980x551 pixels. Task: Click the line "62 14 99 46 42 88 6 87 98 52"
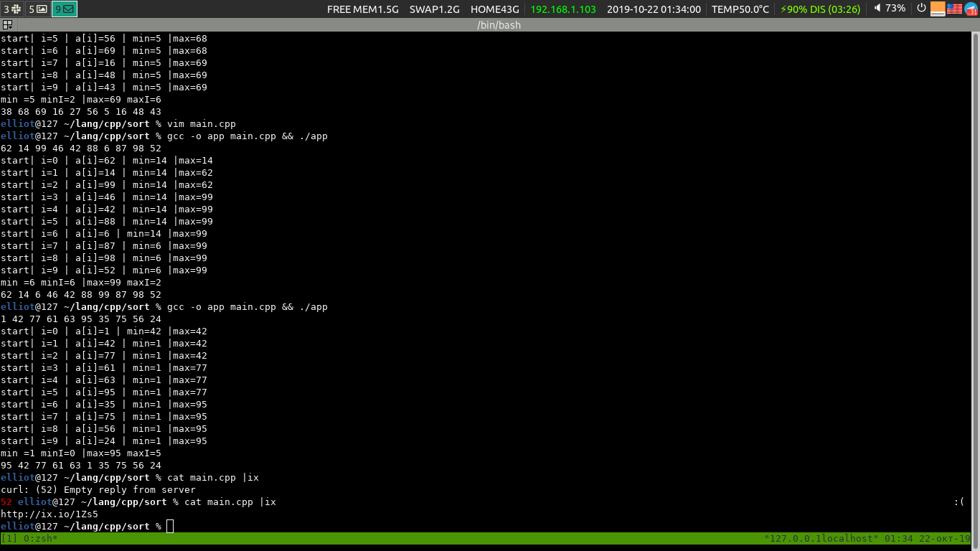tap(81, 149)
